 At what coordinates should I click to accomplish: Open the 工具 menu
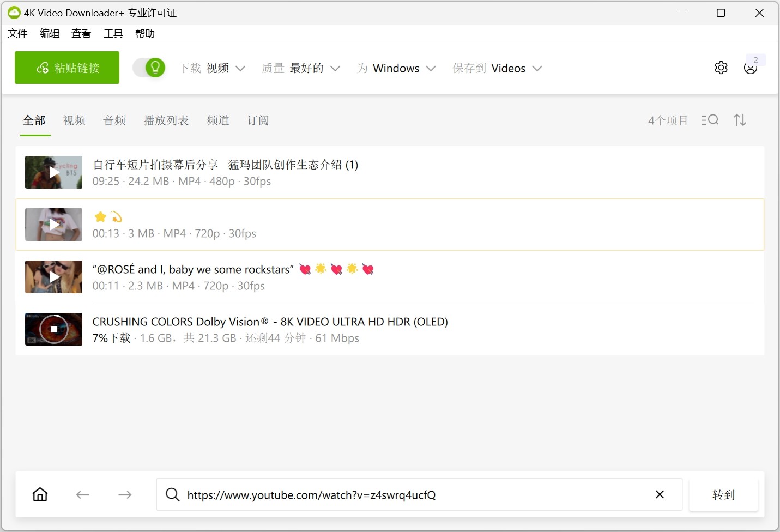[x=113, y=33]
